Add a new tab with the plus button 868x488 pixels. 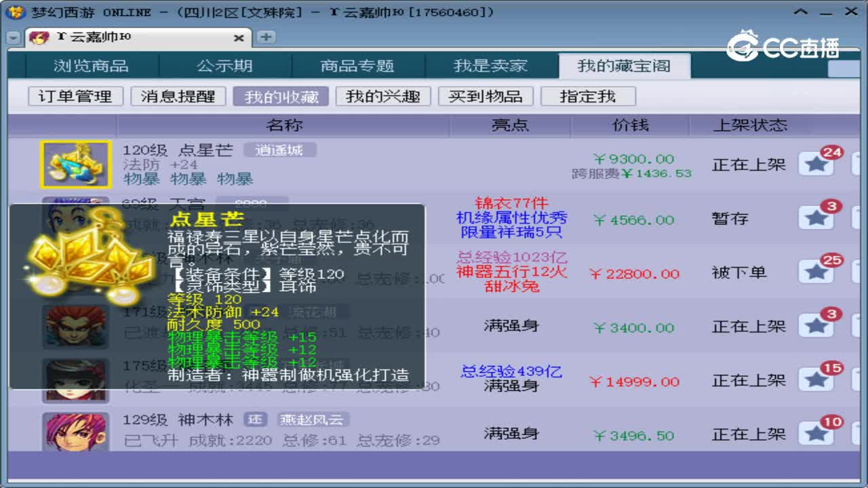pyautogui.click(x=266, y=37)
